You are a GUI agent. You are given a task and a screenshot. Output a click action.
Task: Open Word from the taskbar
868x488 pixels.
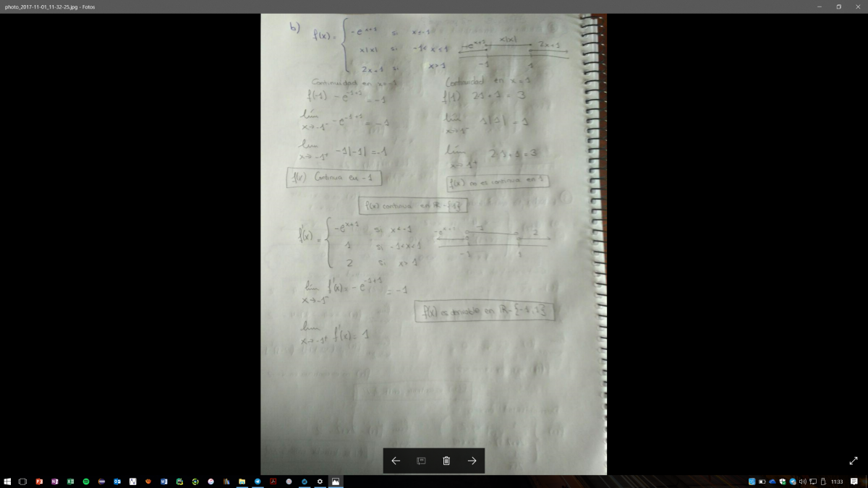[x=164, y=481]
